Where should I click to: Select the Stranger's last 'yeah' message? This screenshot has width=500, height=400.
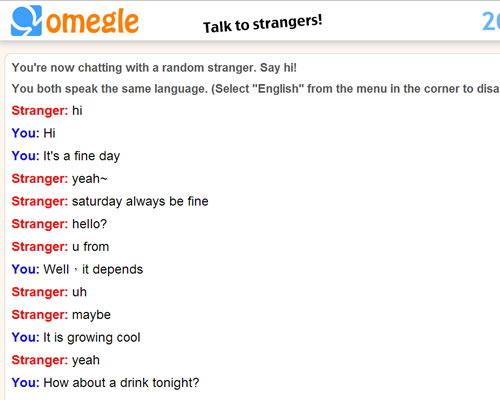(56, 360)
